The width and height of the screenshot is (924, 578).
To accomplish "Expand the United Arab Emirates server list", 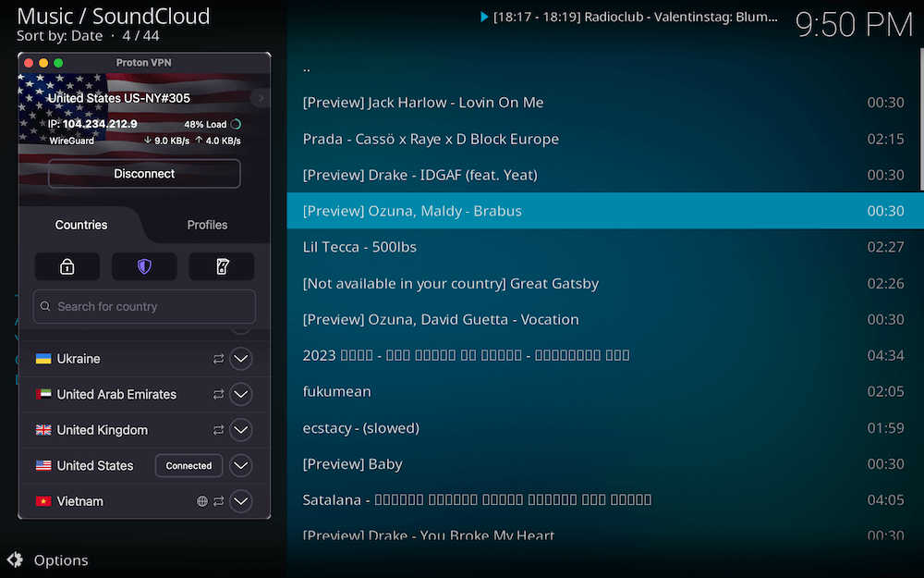I will click(241, 394).
